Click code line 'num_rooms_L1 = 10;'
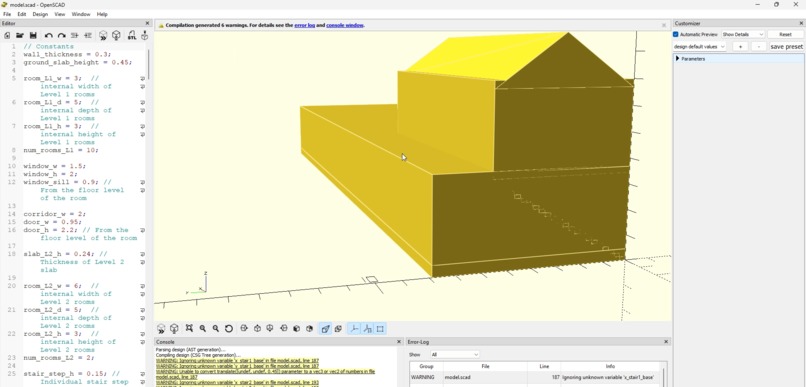This screenshot has height=387, width=806. pos(61,150)
